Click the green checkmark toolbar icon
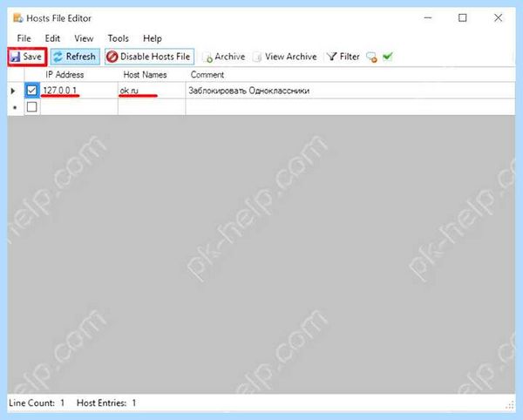Screen dimensions: 523x420 [388, 57]
